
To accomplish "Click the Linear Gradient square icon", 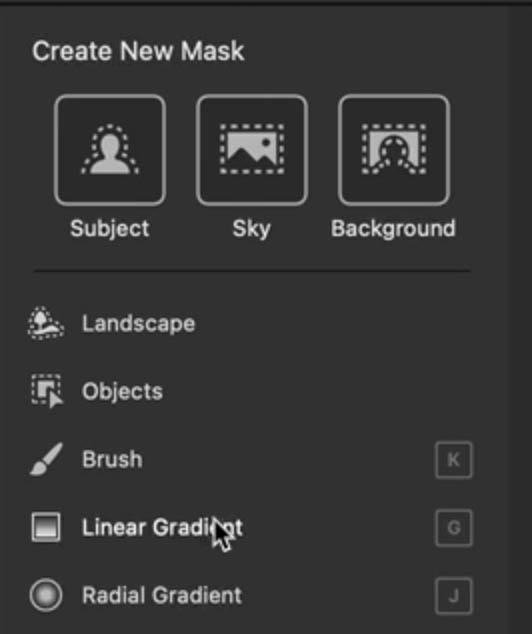I will [x=46, y=527].
